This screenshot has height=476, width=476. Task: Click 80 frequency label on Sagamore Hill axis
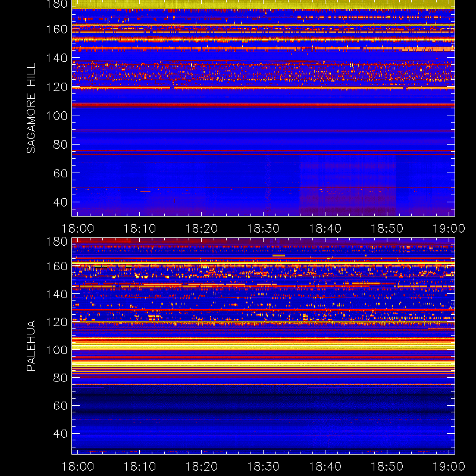[60, 145]
